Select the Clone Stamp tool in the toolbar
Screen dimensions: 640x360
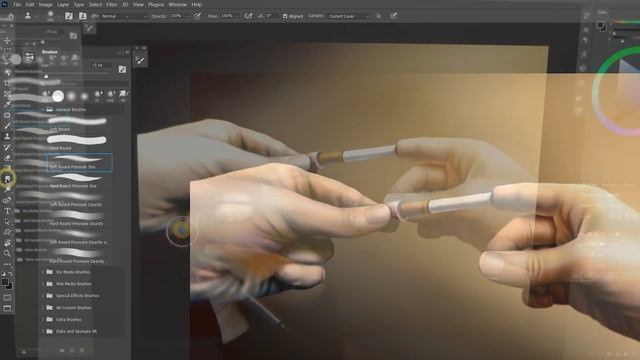[7, 136]
